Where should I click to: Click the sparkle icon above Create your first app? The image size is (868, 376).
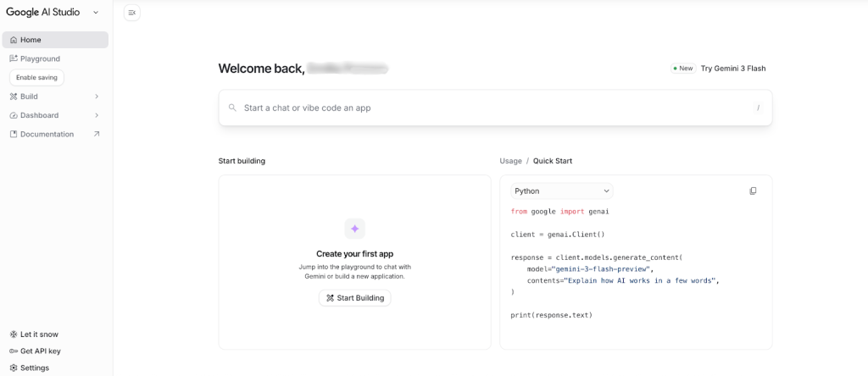pyautogui.click(x=354, y=229)
